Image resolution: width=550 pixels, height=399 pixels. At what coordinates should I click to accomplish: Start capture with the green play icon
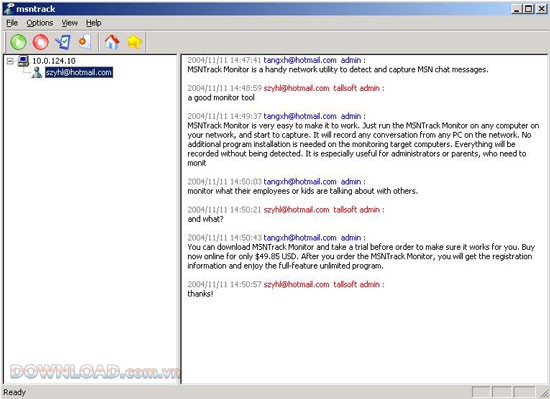coord(18,42)
